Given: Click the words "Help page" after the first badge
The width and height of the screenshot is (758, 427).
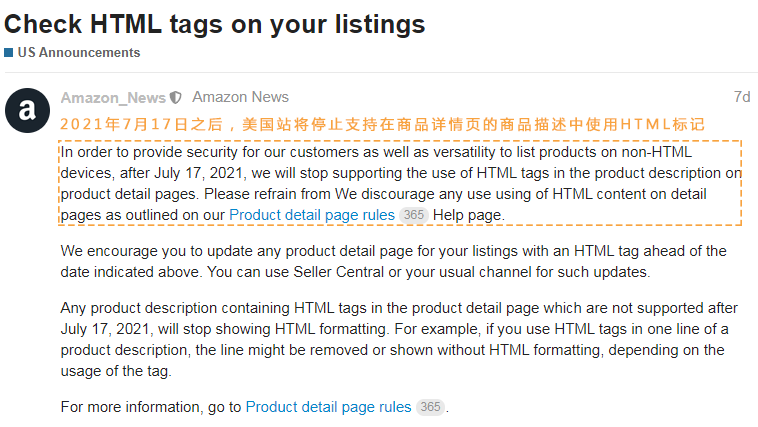Looking at the screenshot, I should [x=469, y=215].
